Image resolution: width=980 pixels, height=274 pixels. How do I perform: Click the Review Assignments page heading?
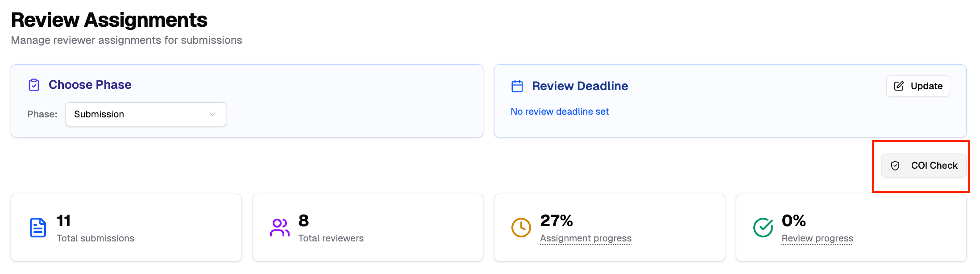(x=109, y=20)
